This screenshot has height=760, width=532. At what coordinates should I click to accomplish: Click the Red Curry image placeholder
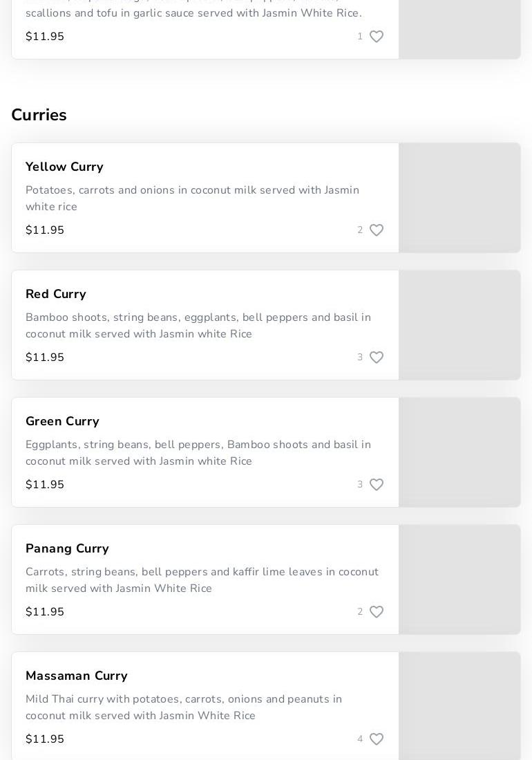pyautogui.click(x=459, y=325)
